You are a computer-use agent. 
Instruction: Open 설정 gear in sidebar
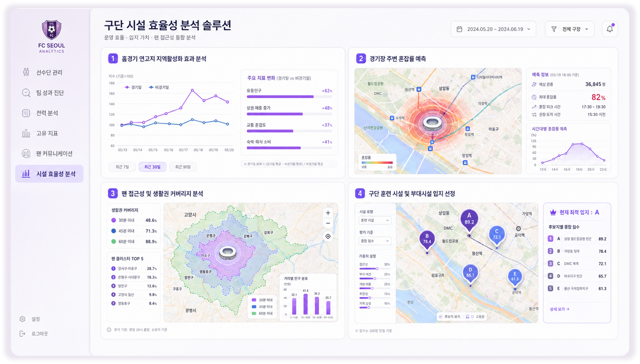click(23, 319)
